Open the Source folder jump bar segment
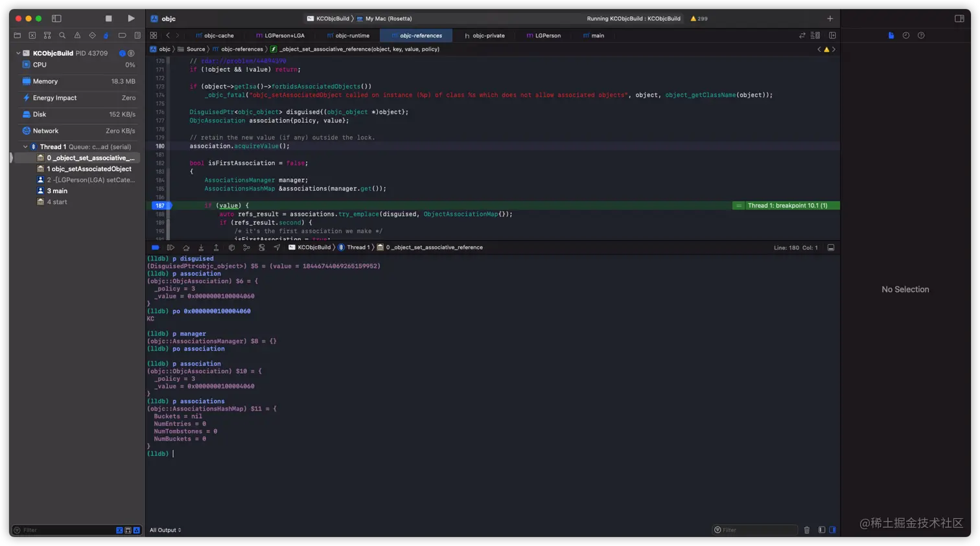Screen dimensions: 980x546 point(192,49)
